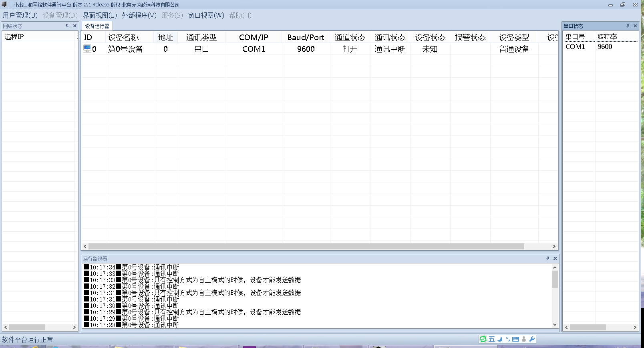Click the 通讯中断 status cell in device row
The image size is (644, 348).
pos(390,49)
